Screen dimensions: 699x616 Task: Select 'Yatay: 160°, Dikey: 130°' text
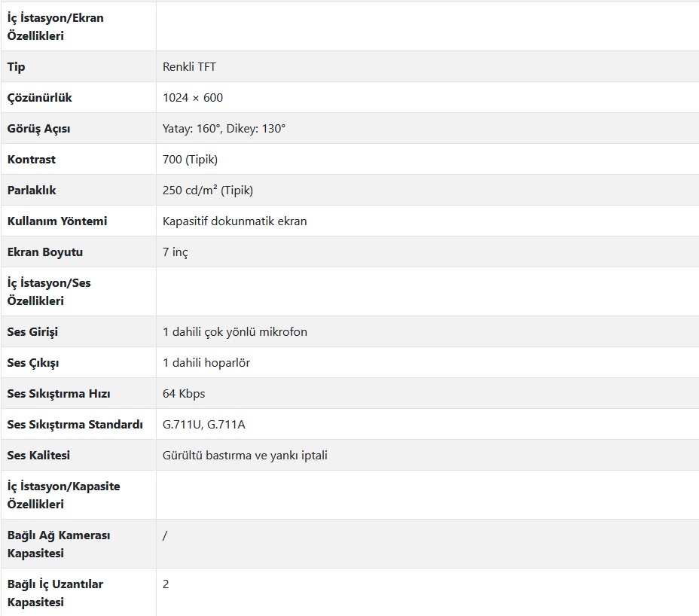pos(224,128)
